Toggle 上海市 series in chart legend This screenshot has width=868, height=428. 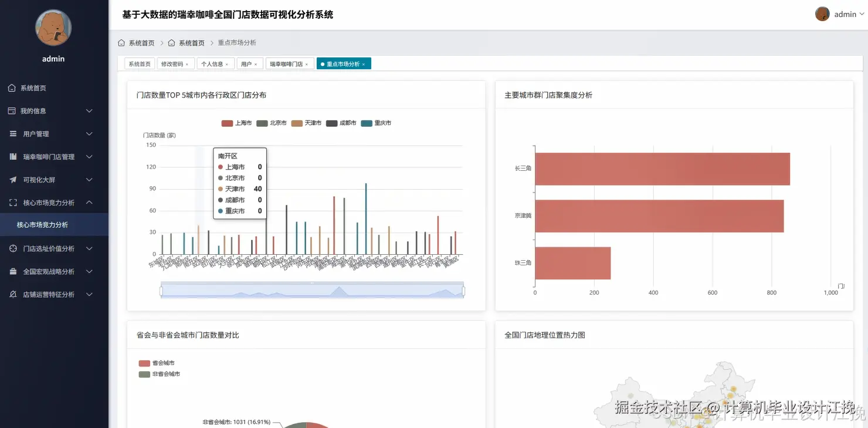pos(236,123)
